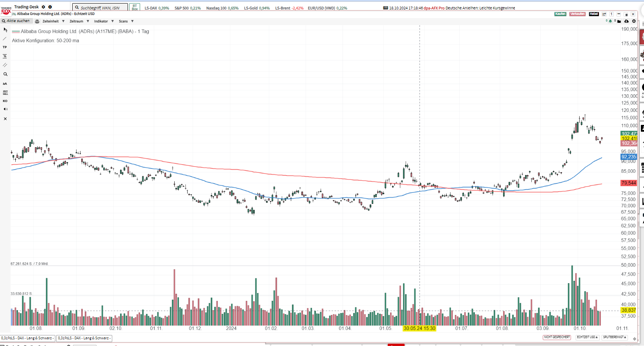Select the percent measurement tool
This screenshot has width=644, height=346.
(5, 56)
